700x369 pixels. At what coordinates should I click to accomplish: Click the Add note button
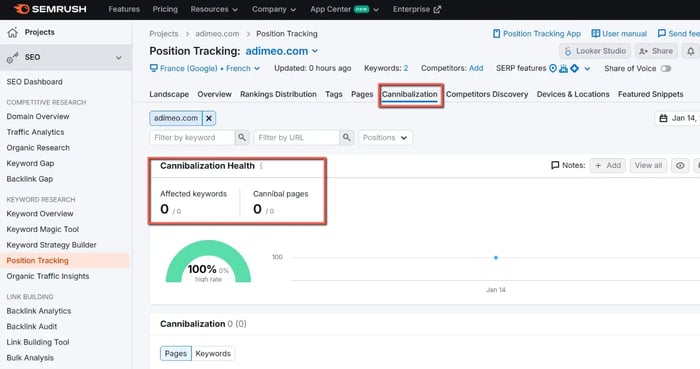[x=608, y=166]
